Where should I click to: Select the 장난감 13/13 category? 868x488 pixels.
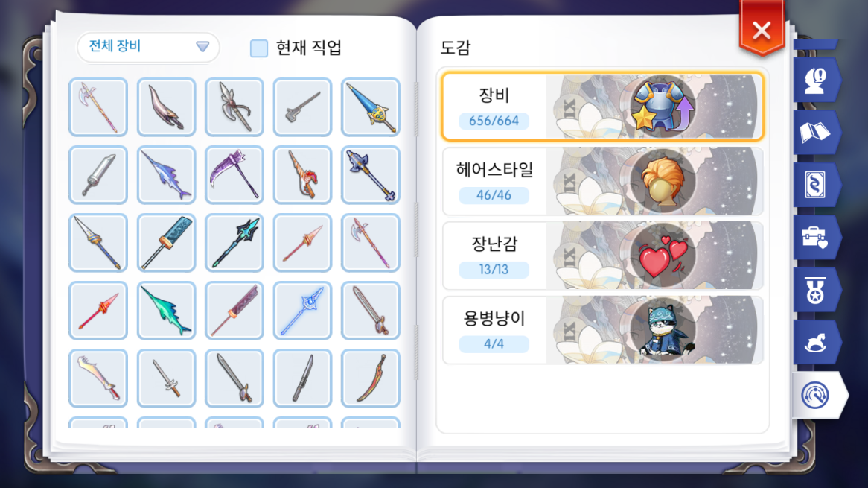pos(602,255)
